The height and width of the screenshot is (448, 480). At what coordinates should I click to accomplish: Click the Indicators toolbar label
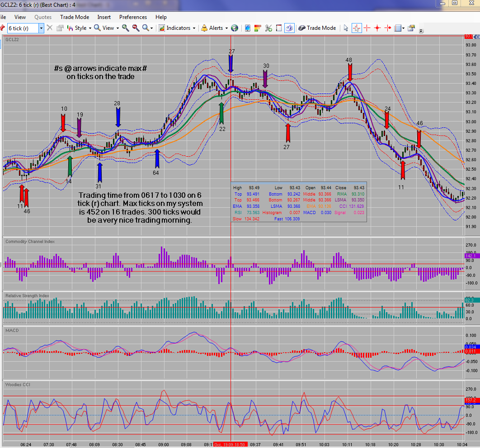click(x=179, y=28)
